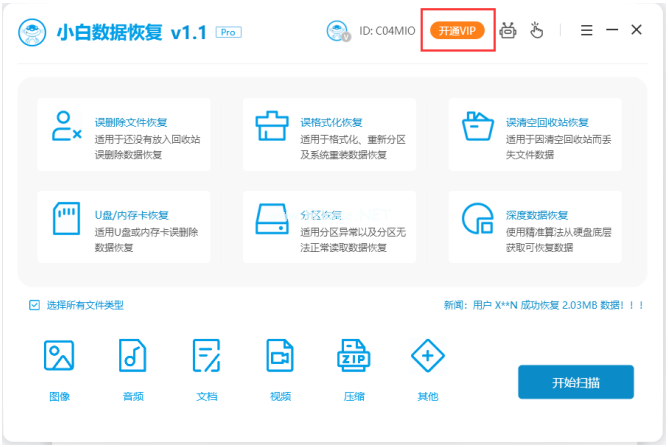Screen dimensions: 668x447
Task: Click the user avatar beside ID
Action: 338,31
